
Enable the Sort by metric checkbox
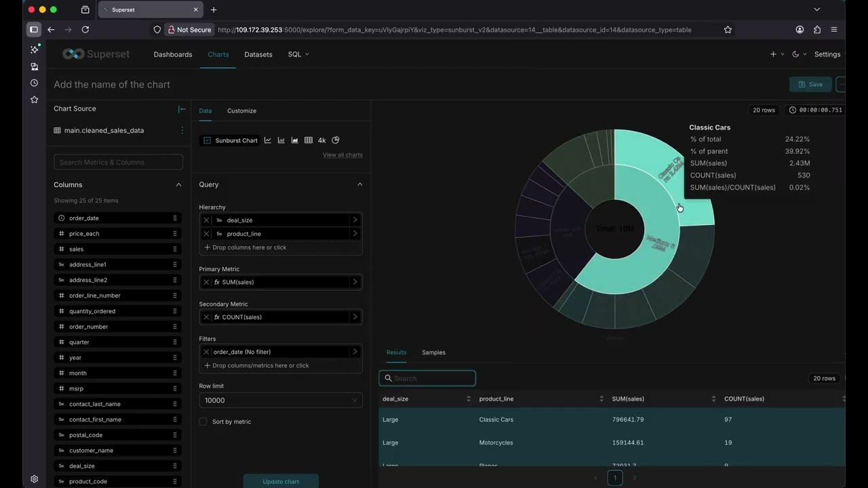pyautogui.click(x=203, y=422)
